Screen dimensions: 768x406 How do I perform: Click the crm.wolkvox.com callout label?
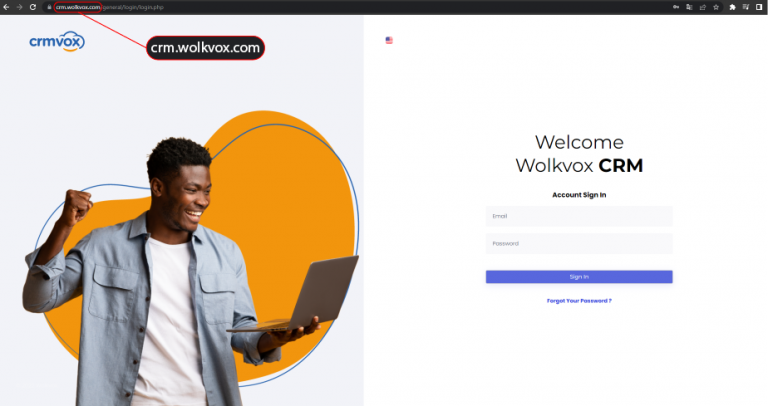pos(205,48)
